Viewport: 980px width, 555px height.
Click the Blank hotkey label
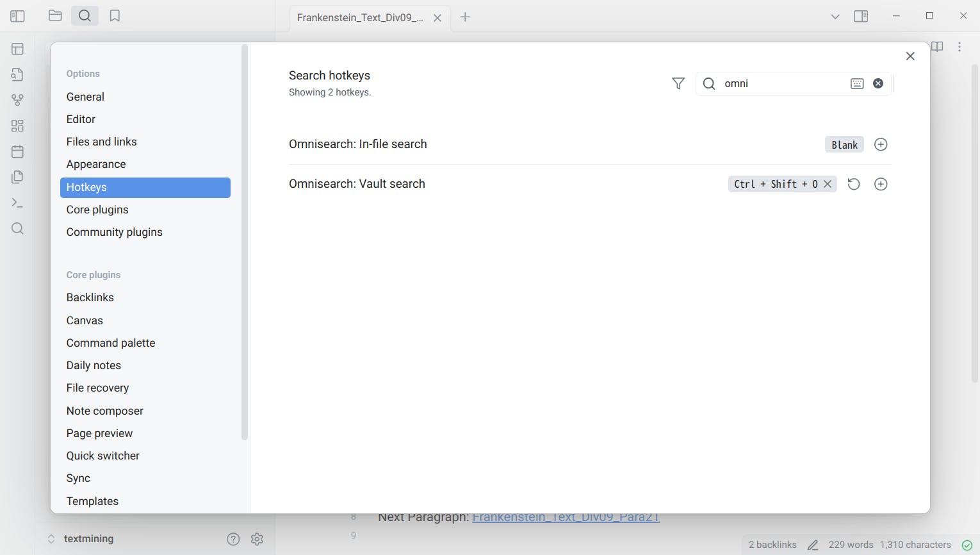tap(844, 145)
